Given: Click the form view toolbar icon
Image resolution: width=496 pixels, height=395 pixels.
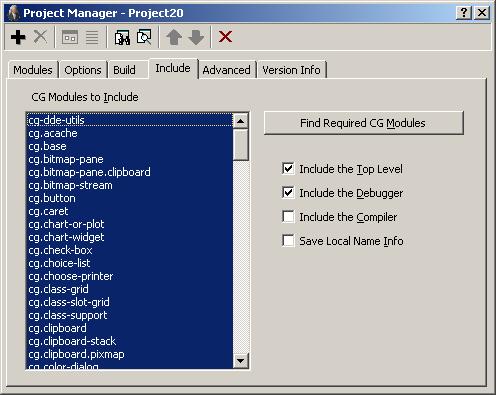Looking at the screenshot, I should 70,37.
